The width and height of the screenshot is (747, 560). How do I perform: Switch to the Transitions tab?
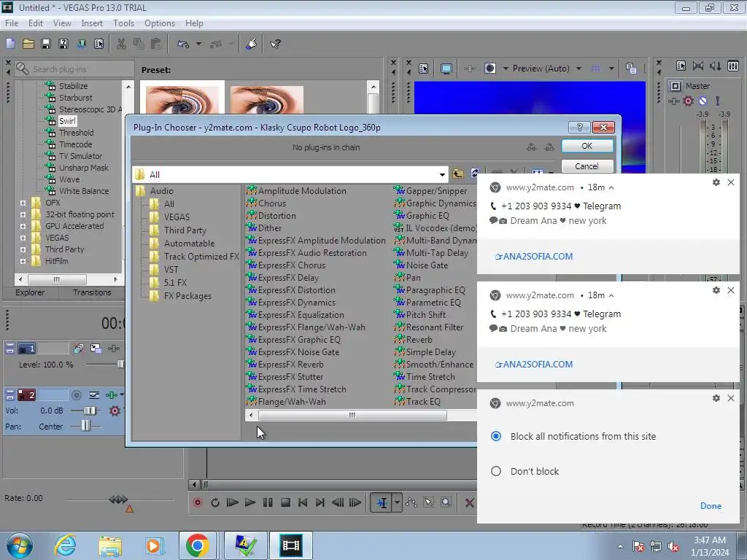92,292
